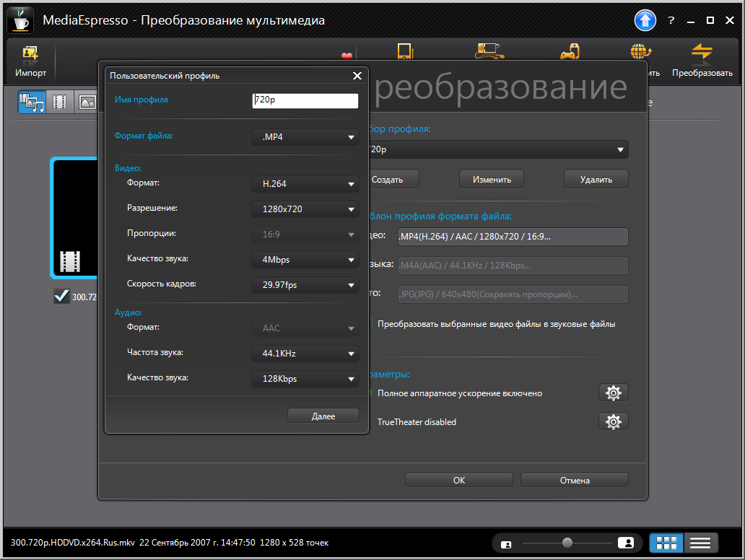
Task: Switch to thumbnail grid view
Action: coord(666,543)
